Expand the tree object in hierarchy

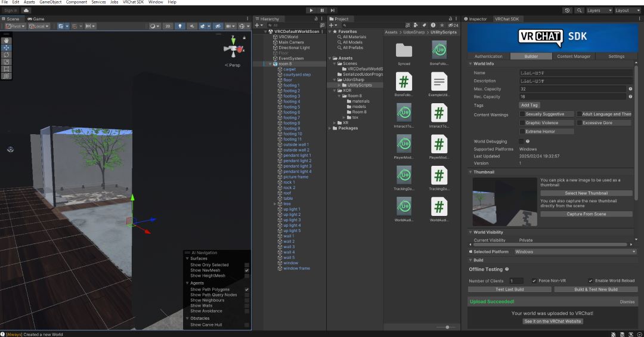[275, 204]
